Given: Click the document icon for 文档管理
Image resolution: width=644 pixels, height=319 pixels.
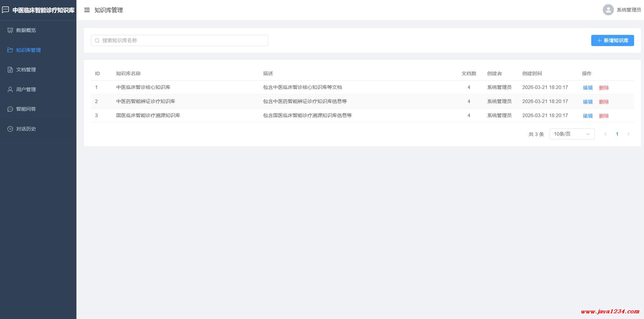Looking at the screenshot, I should pyautogui.click(x=10, y=70).
